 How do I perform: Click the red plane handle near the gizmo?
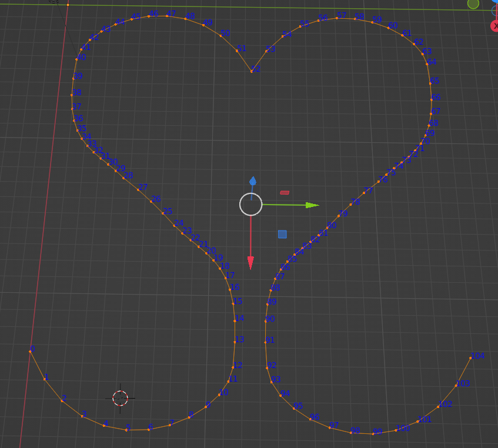click(285, 192)
